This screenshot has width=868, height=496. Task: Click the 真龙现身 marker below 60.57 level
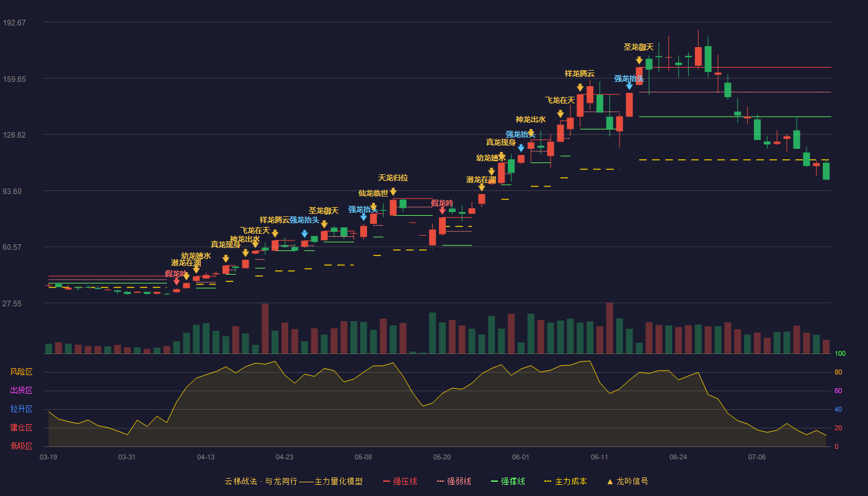click(226, 245)
